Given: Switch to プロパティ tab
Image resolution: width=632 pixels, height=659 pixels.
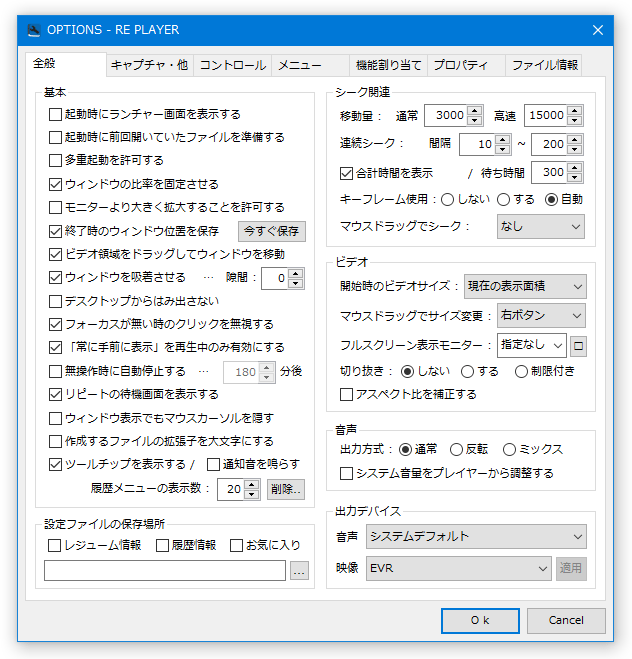Looking at the screenshot, I should tap(466, 65).
